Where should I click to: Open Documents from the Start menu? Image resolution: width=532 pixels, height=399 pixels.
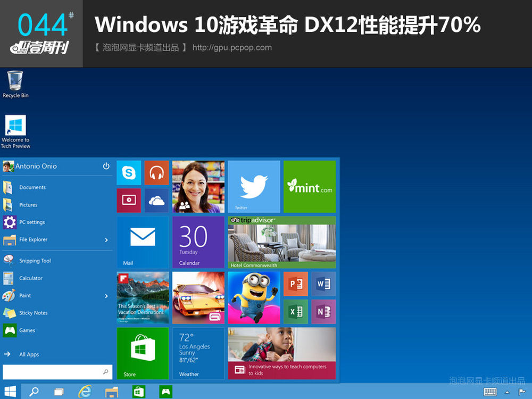(57, 187)
